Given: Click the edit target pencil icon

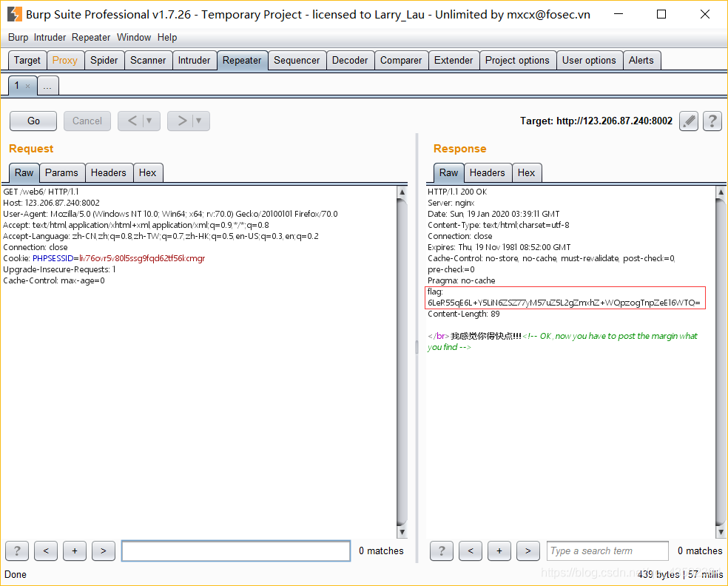Looking at the screenshot, I should coord(689,121).
